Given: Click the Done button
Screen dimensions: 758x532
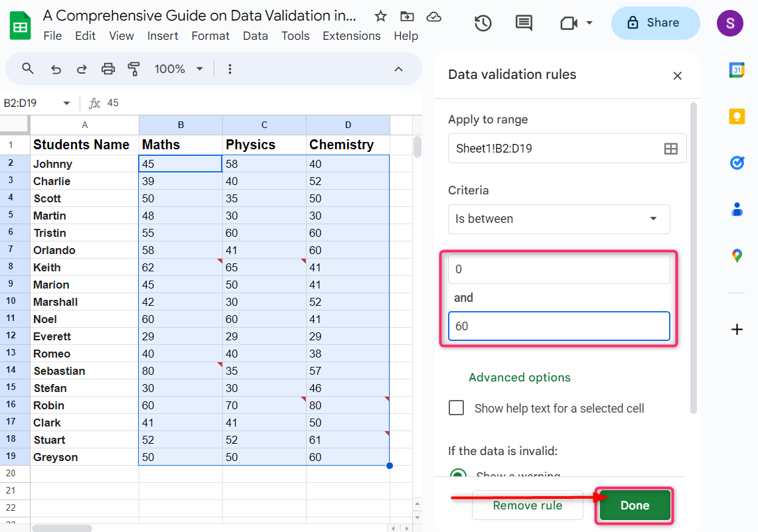Looking at the screenshot, I should click(x=634, y=505).
